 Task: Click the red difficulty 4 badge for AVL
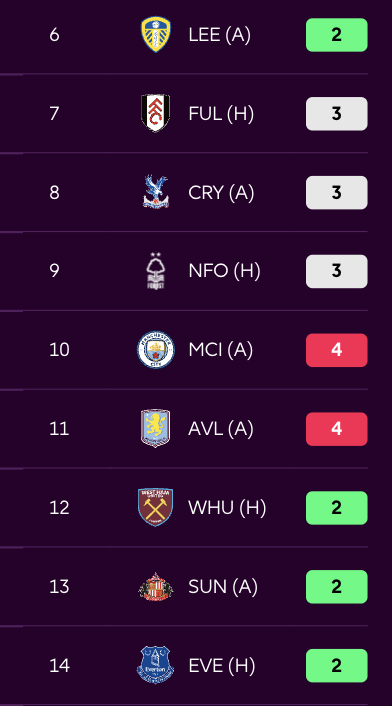tap(337, 429)
